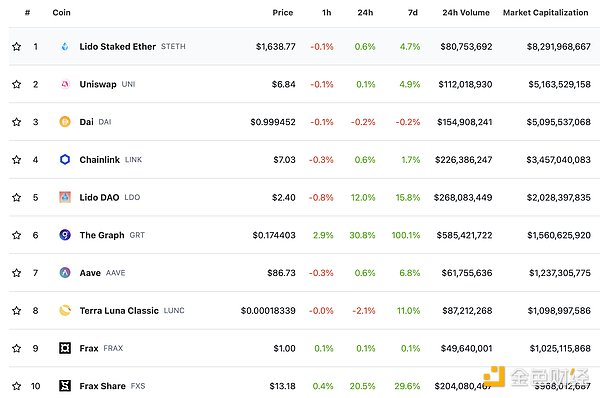Open the Lido Staked Ether coin logo
This screenshot has height=398, width=600.
click(x=65, y=47)
